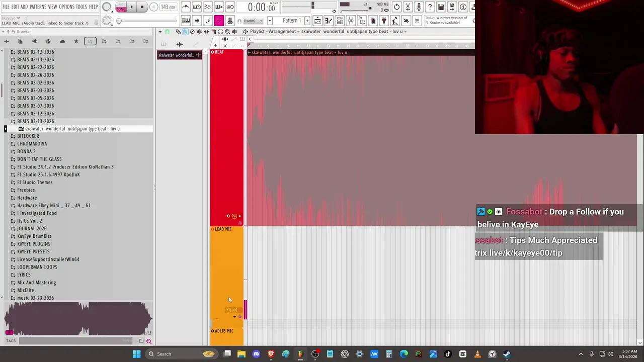Click the browser cloud library icon
644x362 pixels.
tap(62, 41)
